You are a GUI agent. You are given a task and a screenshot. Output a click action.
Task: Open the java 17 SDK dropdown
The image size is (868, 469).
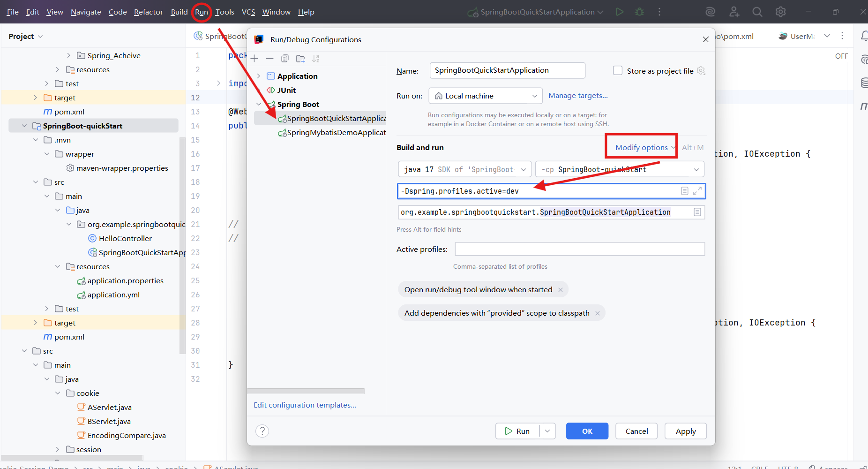point(464,169)
